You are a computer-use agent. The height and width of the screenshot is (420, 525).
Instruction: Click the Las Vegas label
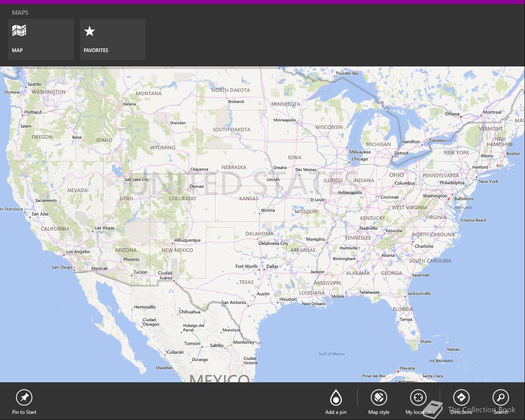click(x=105, y=228)
